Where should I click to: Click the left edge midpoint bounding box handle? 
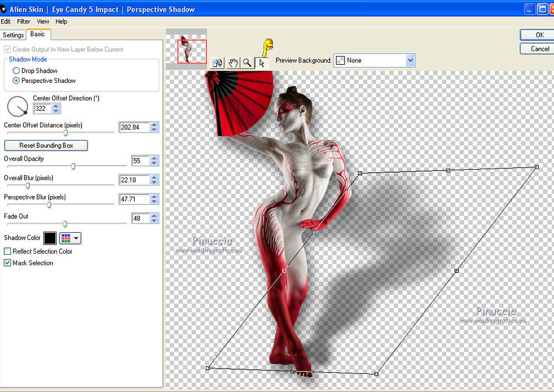coord(285,271)
